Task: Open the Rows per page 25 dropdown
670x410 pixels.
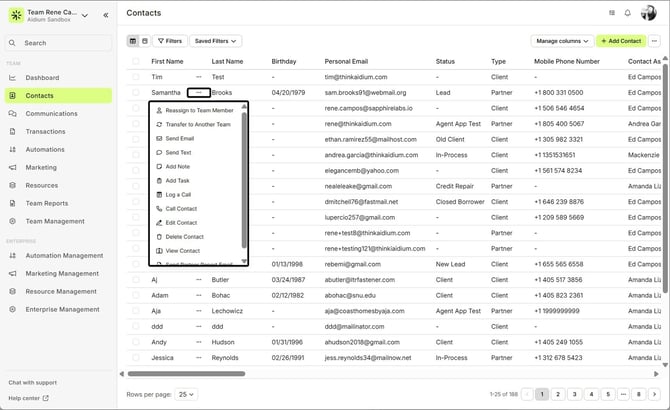Action: click(186, 394)
